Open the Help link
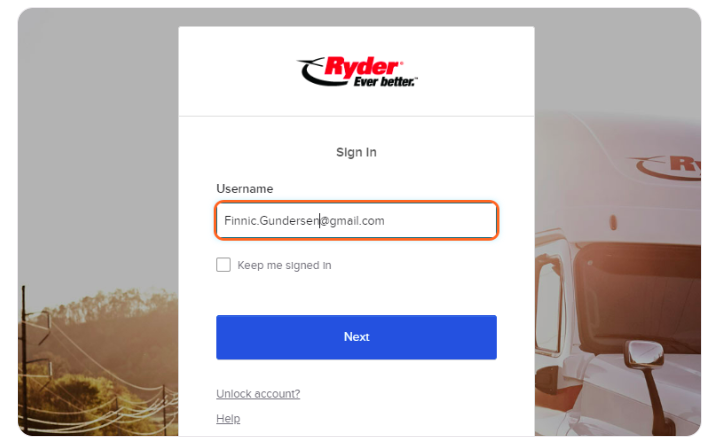The height and width of the screenshot is (448, 709). pyautogui.click(x=228, y=419)
